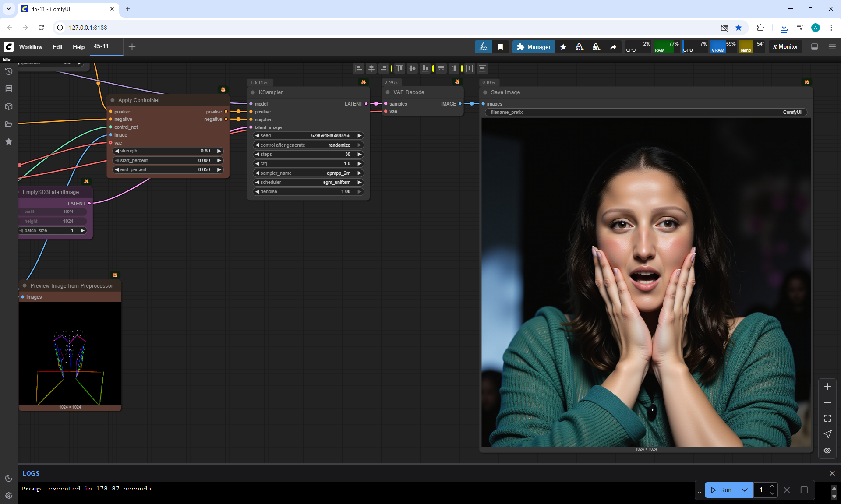Click the Manager button

coord(534,47)
